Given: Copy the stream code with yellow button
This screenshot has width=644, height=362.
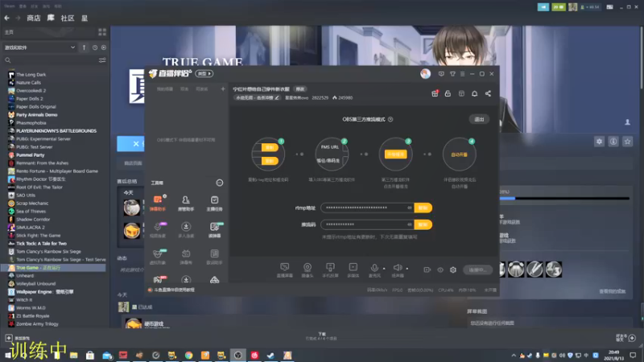Looking at the screenshot, I should tap(423, 224).
